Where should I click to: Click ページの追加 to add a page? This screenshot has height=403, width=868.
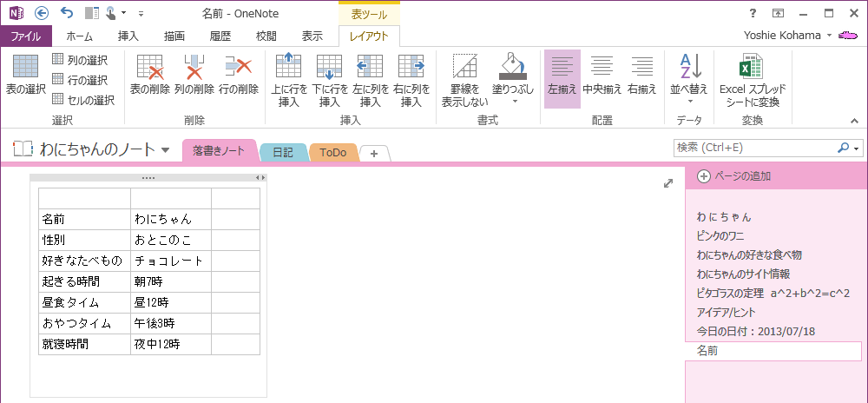[x=734, y=176]
